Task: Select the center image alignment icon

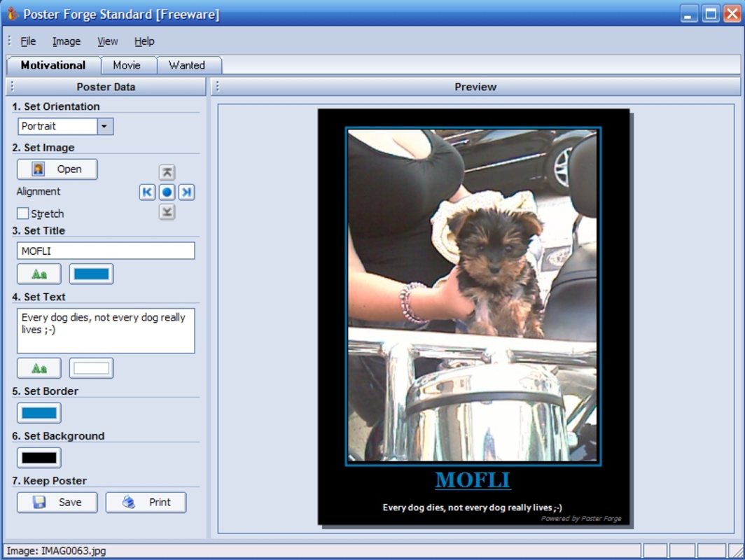Action: click(166, 191)
